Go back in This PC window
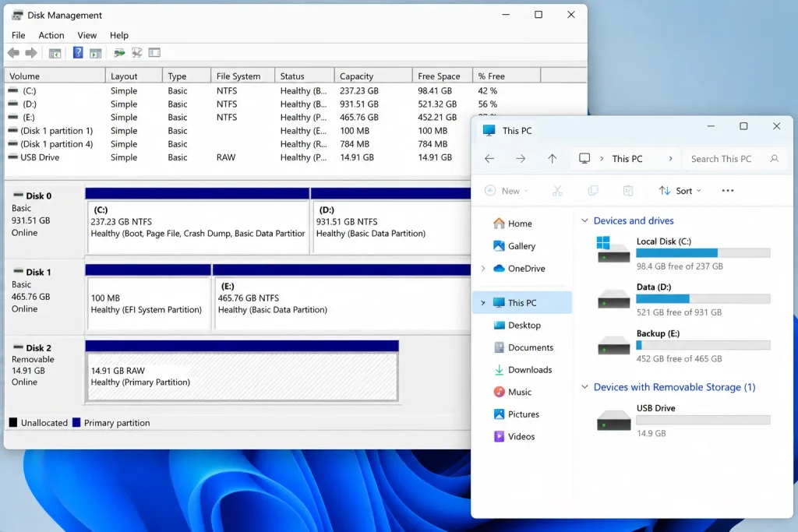Image resolution: width=798 pixels, height=532 pixels. [x=489, y=159]
